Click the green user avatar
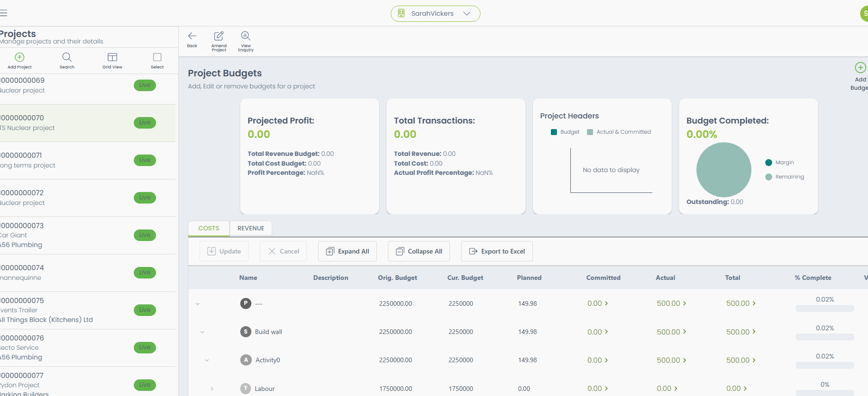868x396 pixels. point(864,13)
